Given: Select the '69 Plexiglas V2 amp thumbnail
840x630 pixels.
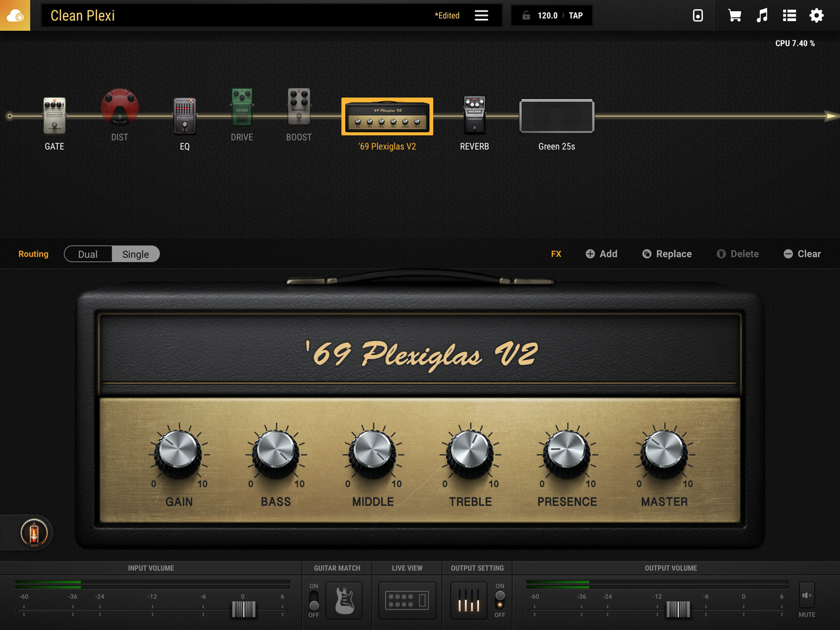Looking at the screenshot, I should pos(387,116).
